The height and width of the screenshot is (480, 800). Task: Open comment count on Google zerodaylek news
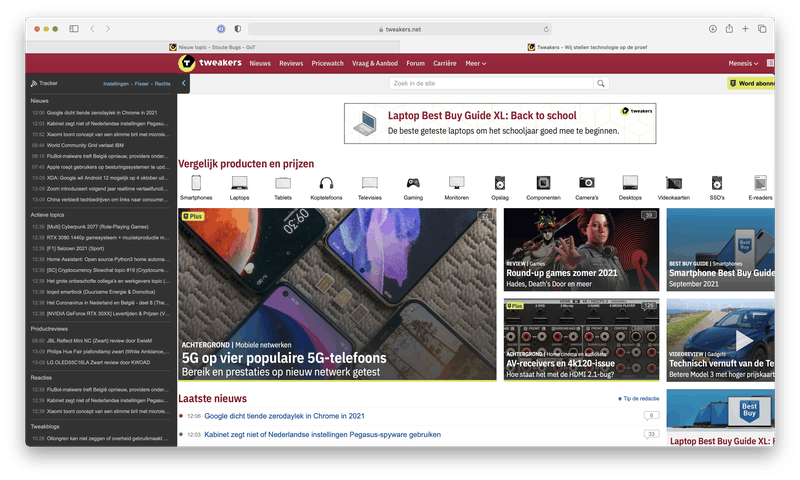pyautogui.click(x=652, y=416)
